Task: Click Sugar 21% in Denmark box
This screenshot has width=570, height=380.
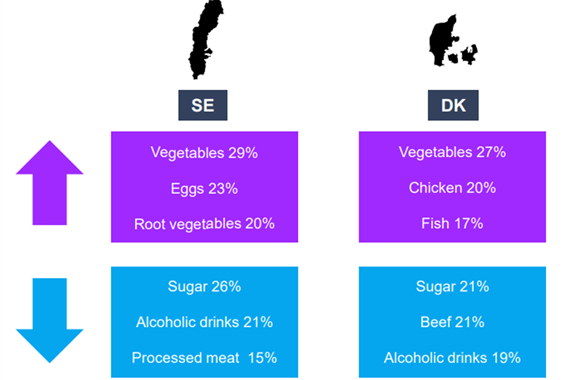Action: coord(452,287)
